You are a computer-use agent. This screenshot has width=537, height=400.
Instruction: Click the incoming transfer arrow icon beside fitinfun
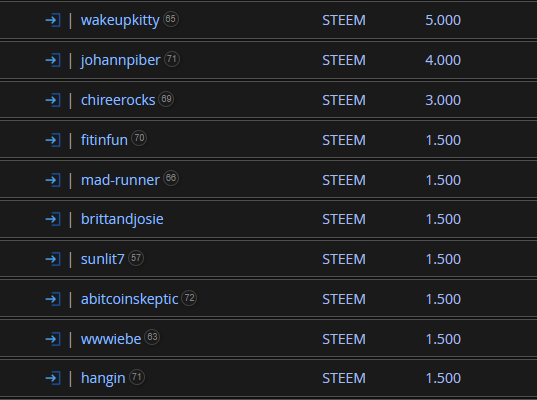(x=53, y=140)
